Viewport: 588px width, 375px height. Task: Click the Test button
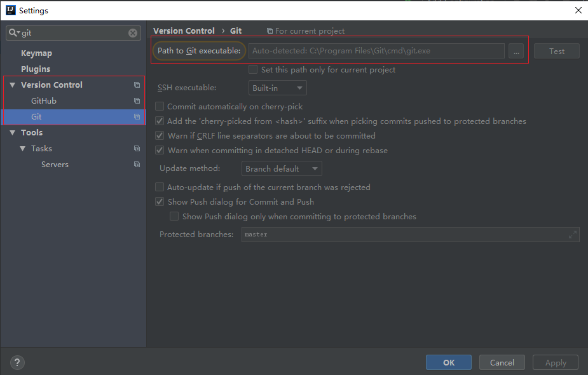tap(556, 51)
